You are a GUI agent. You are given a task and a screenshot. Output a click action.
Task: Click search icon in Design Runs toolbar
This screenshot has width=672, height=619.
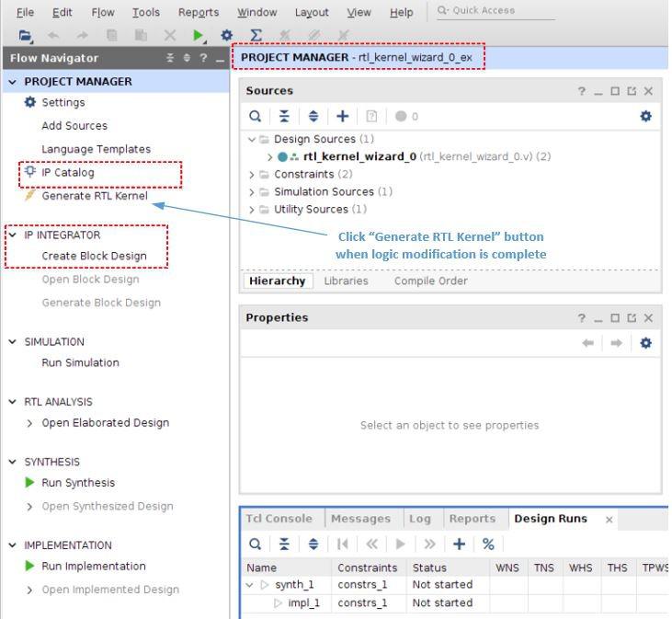tap(255, 544)
